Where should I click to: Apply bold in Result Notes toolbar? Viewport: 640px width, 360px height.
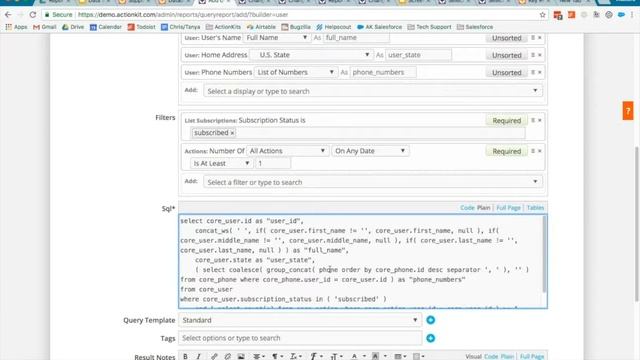pyautogui.click(x=185, y=356)
